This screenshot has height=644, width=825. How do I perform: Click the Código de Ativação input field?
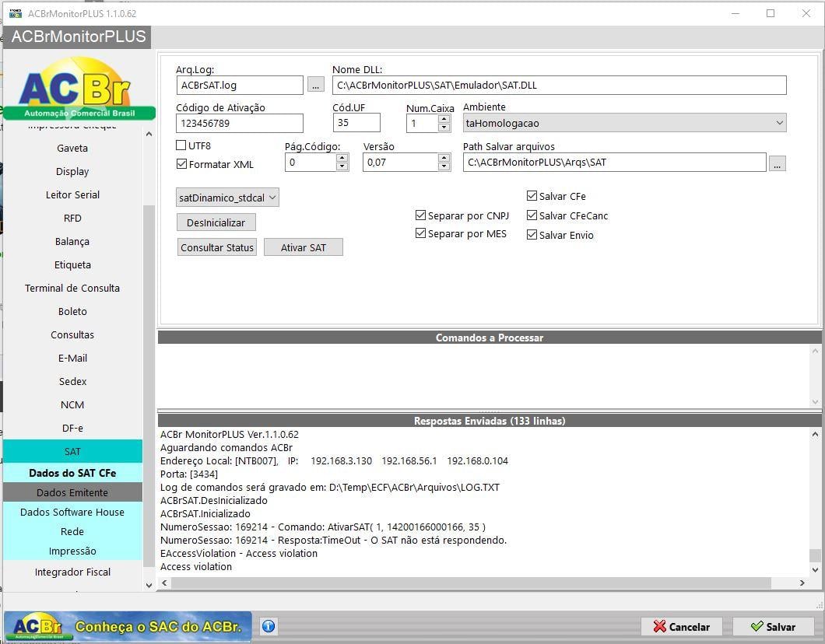240,123
